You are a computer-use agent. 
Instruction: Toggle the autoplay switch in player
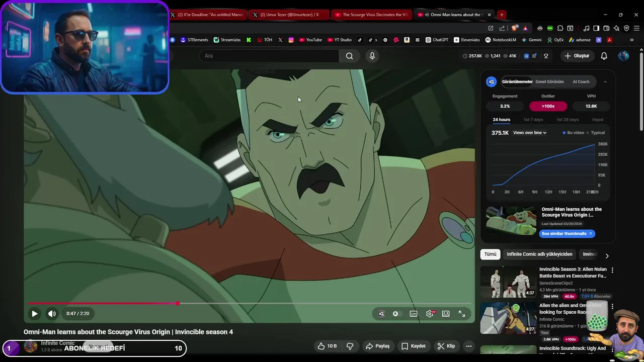(x=396, y=314)
